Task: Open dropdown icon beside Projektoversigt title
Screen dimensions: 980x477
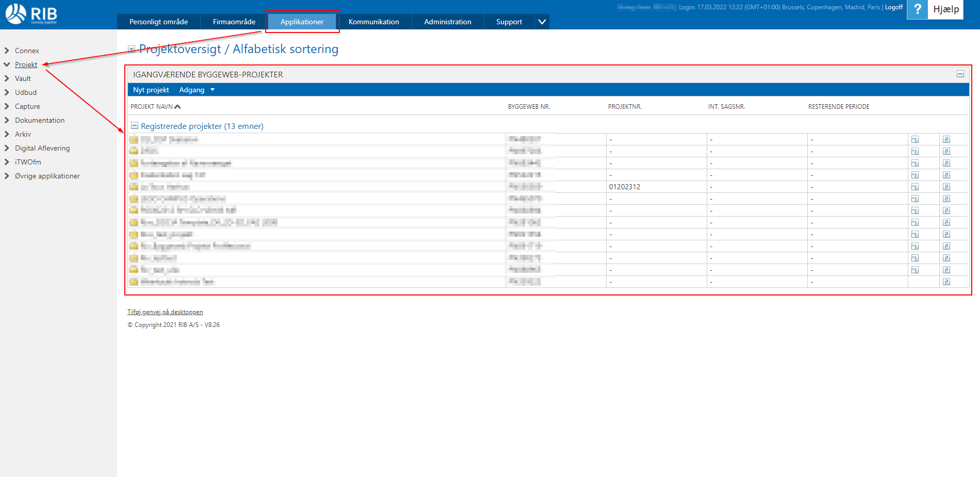Action: tap(132, 50)
